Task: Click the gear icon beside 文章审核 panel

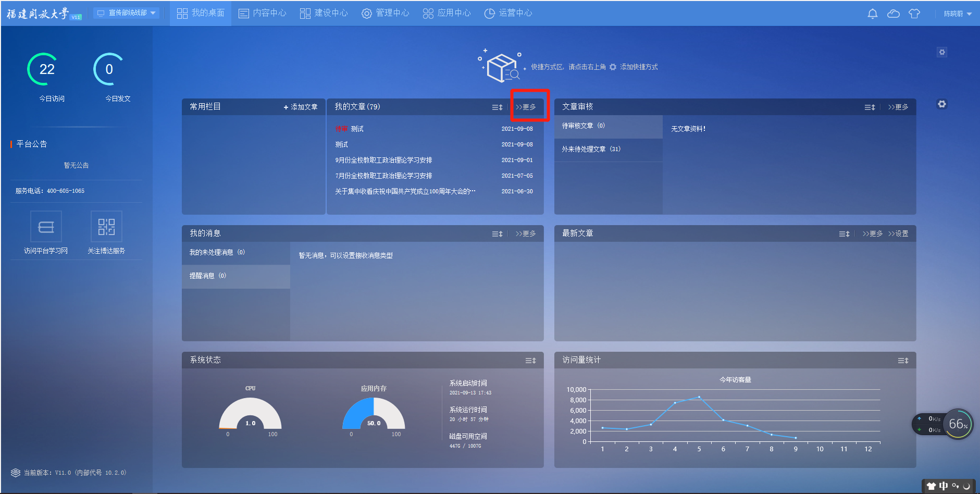Action: (x=941, y=104)
